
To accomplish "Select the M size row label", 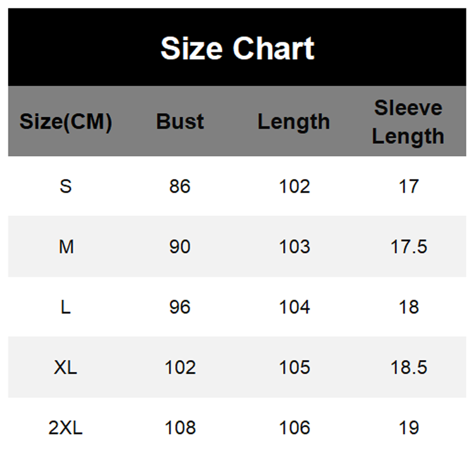I will pos(66,247).
